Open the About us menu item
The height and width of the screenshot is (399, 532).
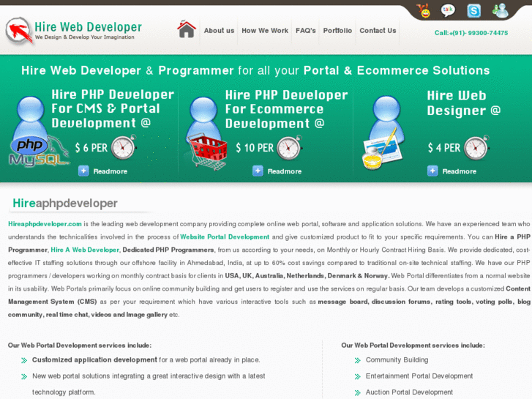(219, 31)
